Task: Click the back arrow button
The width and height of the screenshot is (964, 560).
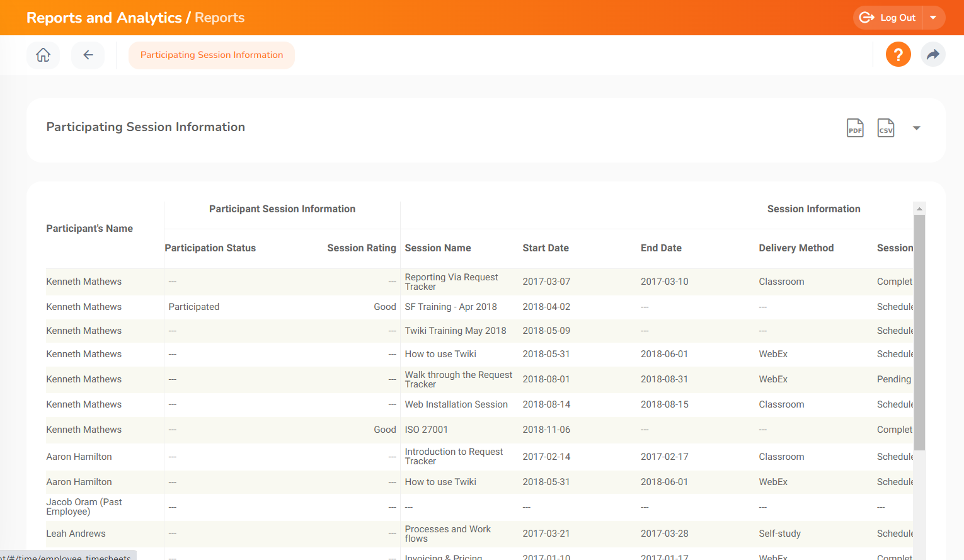Action: [x=88, y=55]
